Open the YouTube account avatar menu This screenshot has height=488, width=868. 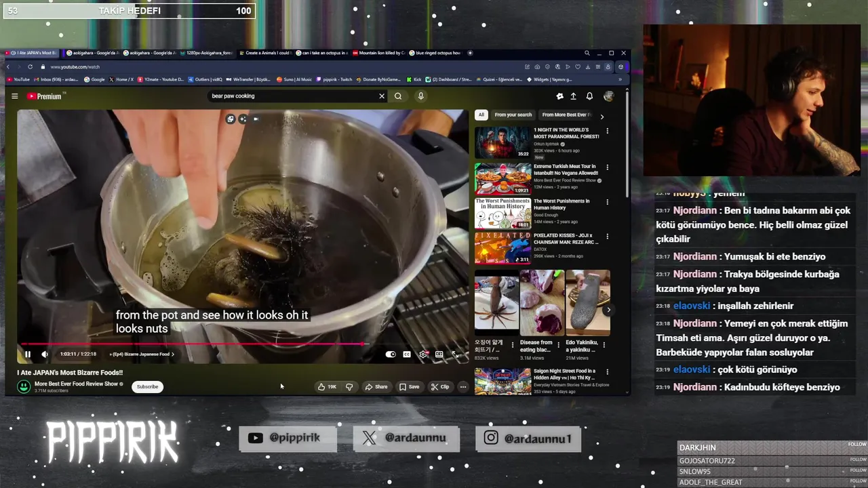608,96
